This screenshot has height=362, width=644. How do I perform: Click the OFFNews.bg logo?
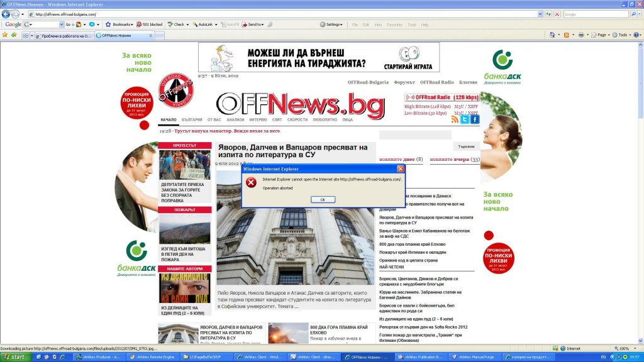(x=301, y=105)
